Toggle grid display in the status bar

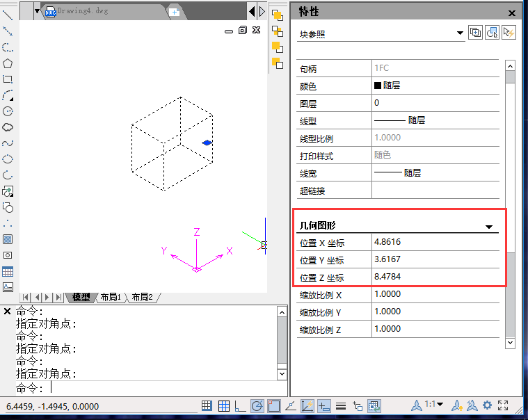[224, 406]
